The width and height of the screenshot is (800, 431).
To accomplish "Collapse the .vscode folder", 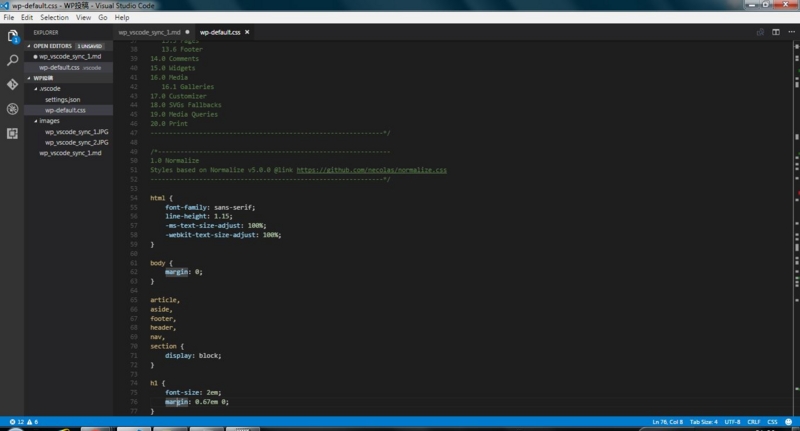I will (x=36, y=89).
